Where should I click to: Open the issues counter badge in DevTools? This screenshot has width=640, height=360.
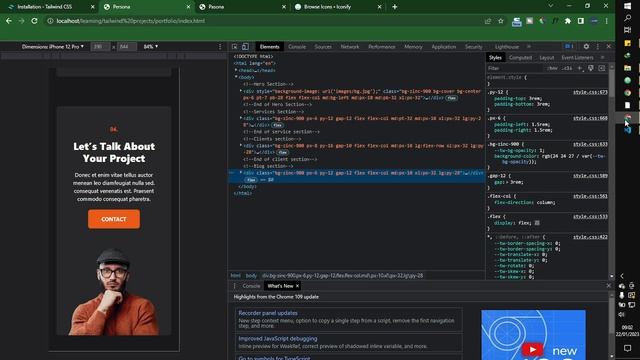pos(569,47)
